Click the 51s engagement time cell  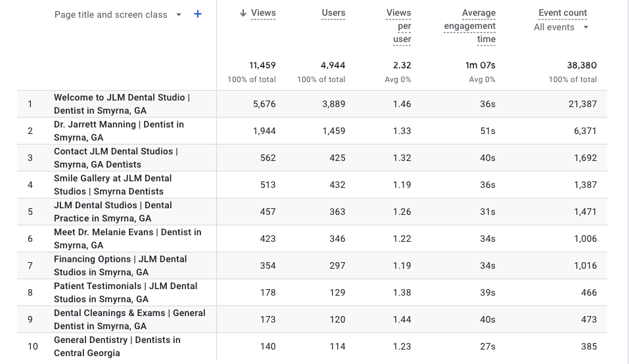coord(488,131)
